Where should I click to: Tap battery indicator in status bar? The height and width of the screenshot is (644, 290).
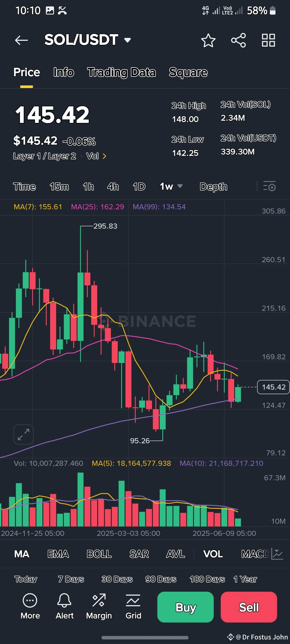tap(273, 11)
